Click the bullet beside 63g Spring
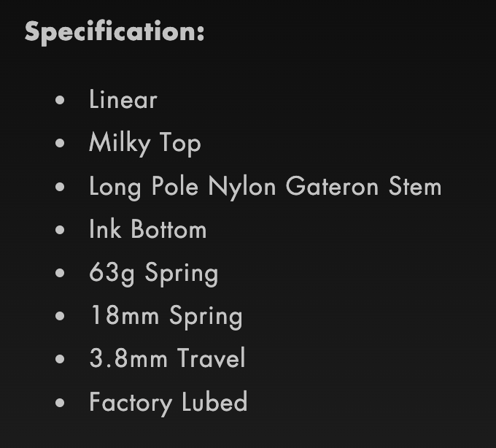 [60, 273]
